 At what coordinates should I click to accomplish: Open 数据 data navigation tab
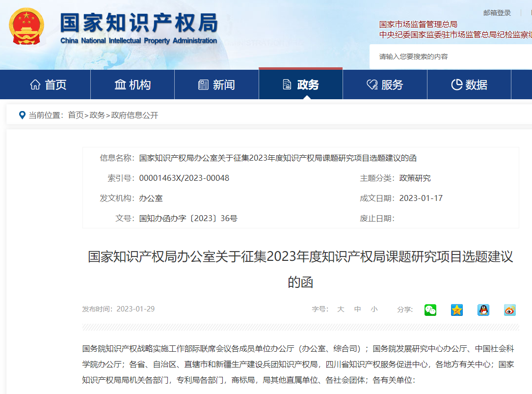pos(469,85)
